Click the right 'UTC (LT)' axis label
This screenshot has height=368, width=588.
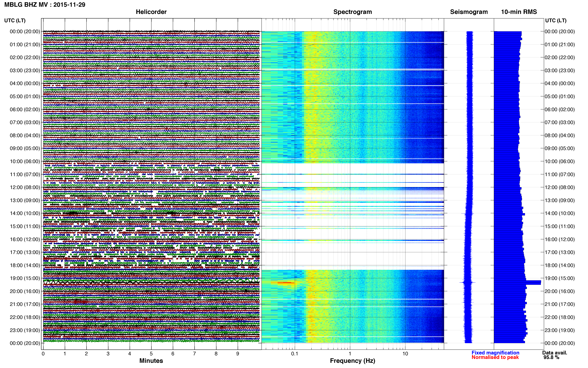(556, 20)
